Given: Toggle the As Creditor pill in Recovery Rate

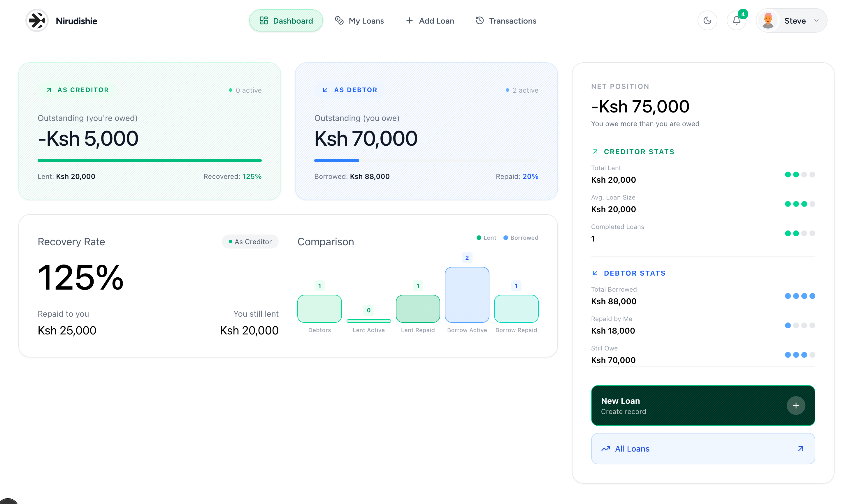Looking at the screenshot, I should [250, 242].
